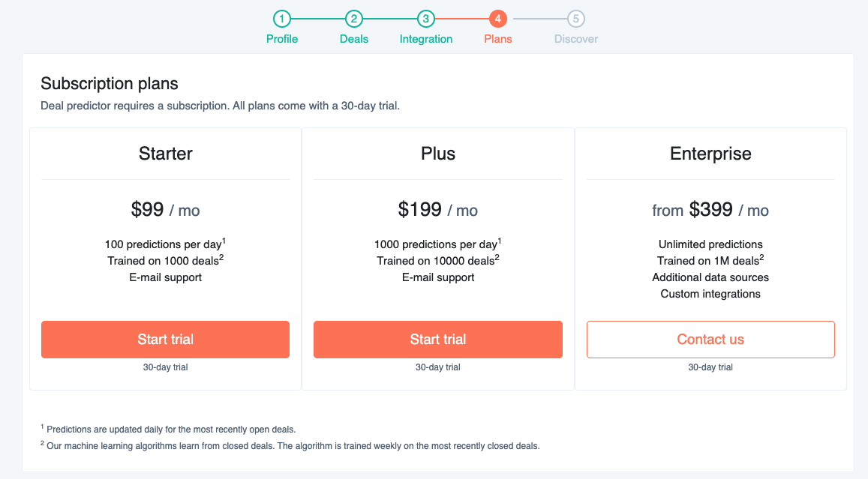Open the Deals step label
Image resolution: width=868 pixels, height=479 pixels.
point(354,39)
